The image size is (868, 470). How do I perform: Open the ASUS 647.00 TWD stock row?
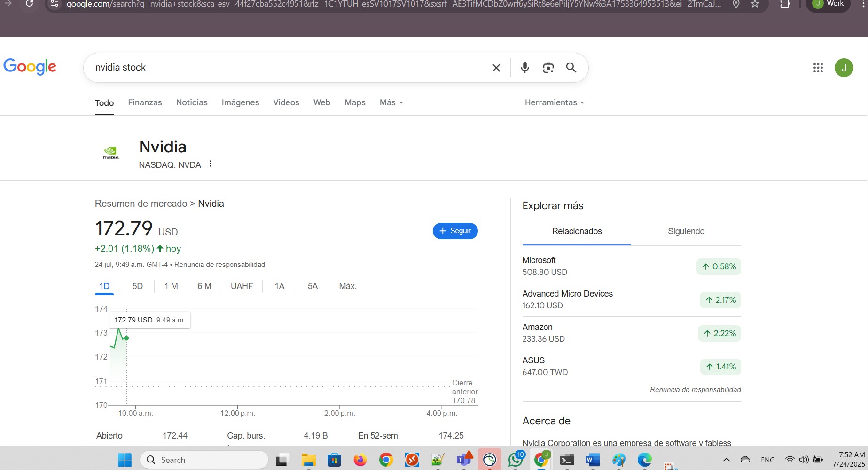632,367
